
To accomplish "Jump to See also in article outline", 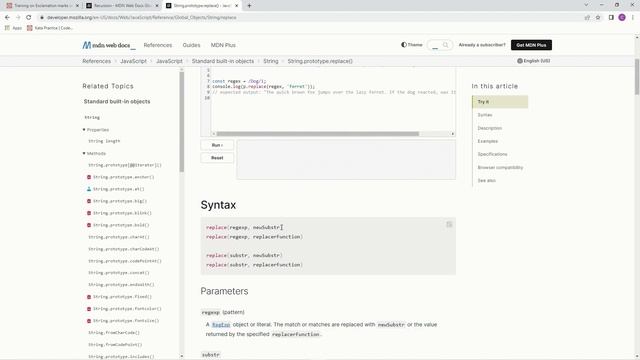I will 487,180.
